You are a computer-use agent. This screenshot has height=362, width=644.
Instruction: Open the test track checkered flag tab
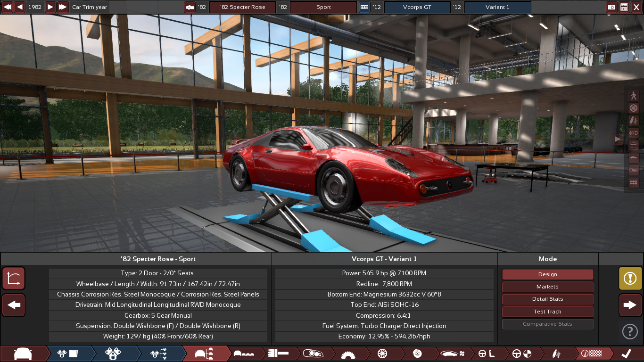[x=592, y=354]
